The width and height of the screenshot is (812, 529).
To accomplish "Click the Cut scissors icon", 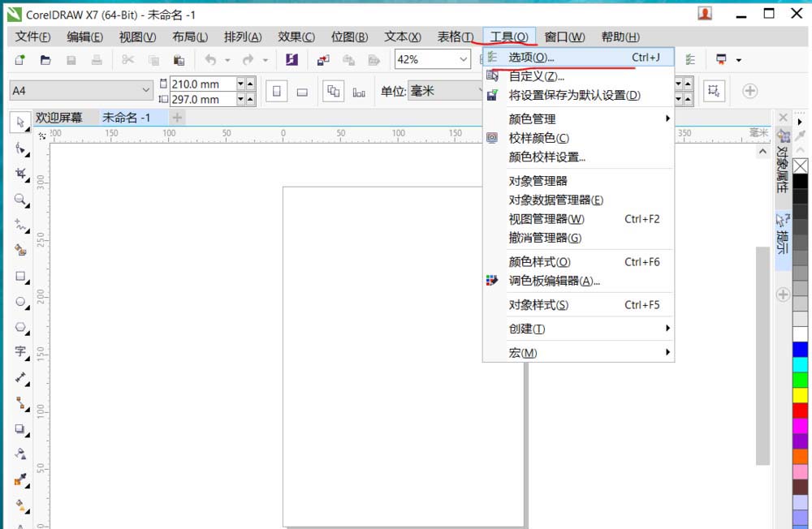I will point(128,59).
